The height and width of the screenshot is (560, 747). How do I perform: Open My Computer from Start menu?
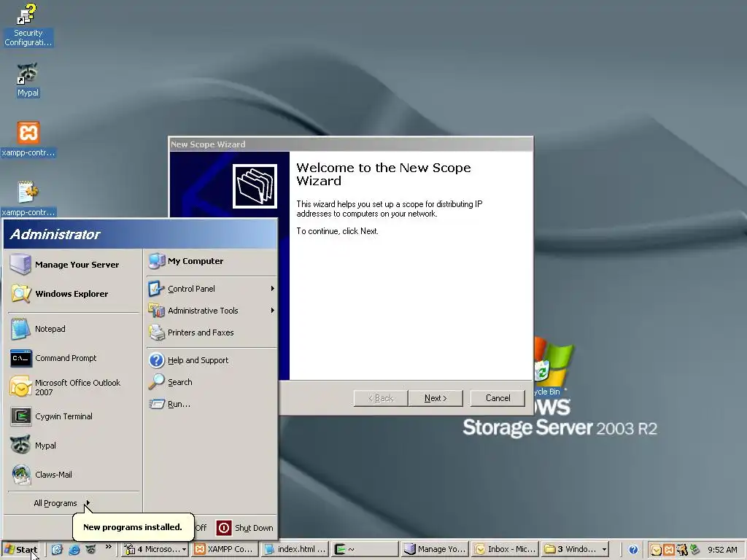point(212,261)
